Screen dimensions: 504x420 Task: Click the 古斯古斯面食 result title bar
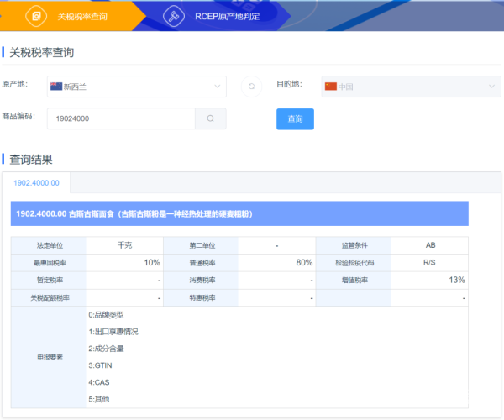click(239, 213)
